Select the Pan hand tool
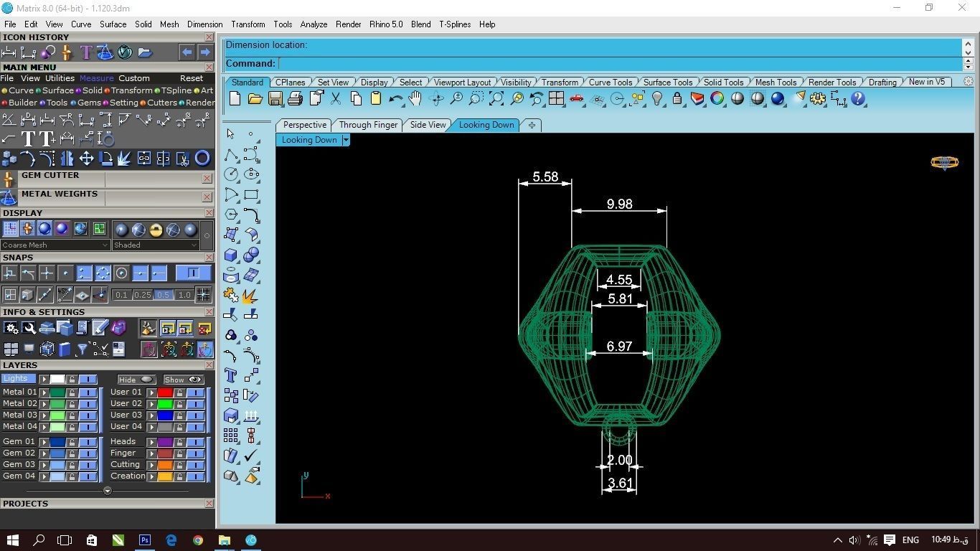The height and width of the screenshot is (551, 980). 415,99
